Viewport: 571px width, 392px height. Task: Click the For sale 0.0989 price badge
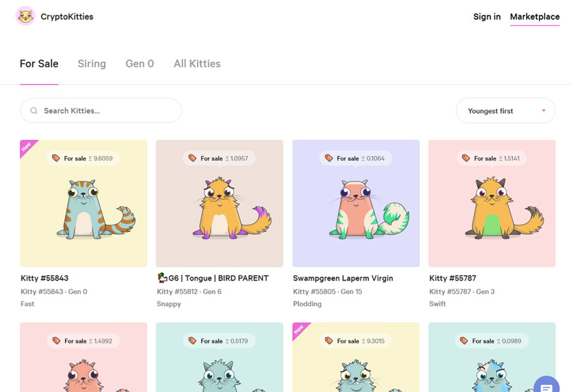pos(492,341)
